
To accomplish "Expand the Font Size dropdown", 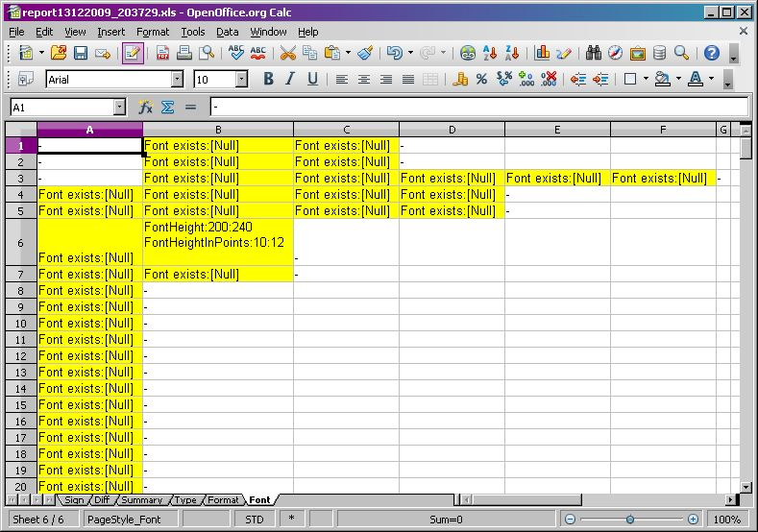I will tap(241, 80).
